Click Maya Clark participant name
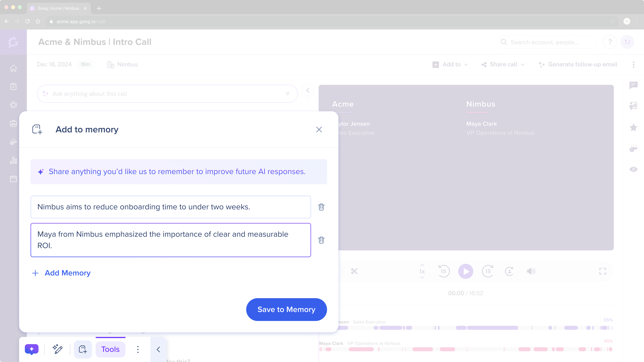644x362 pixels. tap(482, 124)
